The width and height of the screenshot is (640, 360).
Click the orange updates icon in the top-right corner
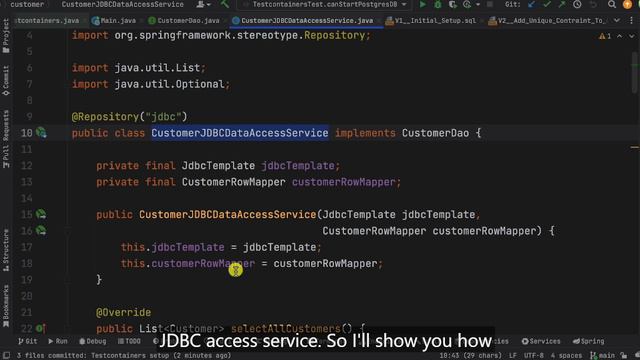[x=627, y=4]
